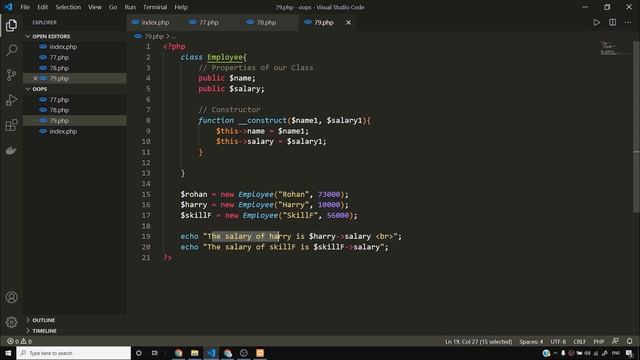Open File Explorer from the taskbar
Screen dimensions: 640x360
(195, 353)
